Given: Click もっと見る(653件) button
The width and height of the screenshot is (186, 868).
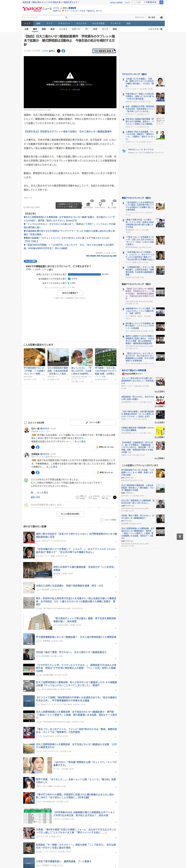Looking at the screenshot, I should 70,514.
